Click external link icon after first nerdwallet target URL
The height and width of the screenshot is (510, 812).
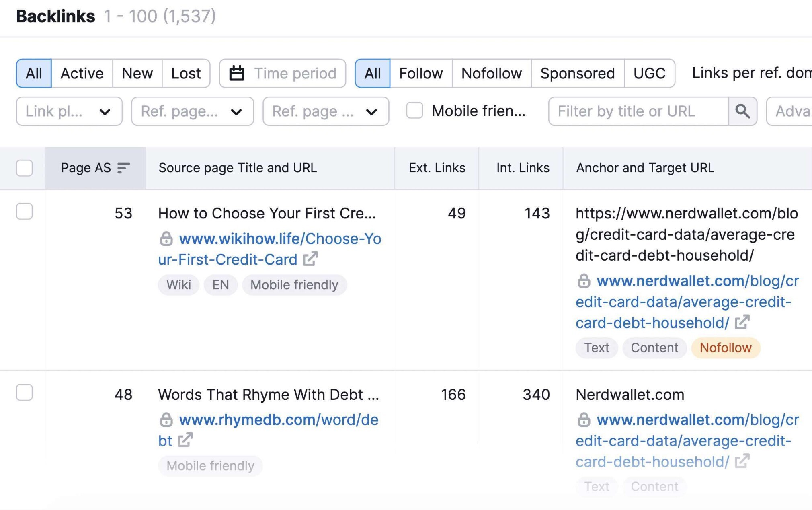pos(742,322)
